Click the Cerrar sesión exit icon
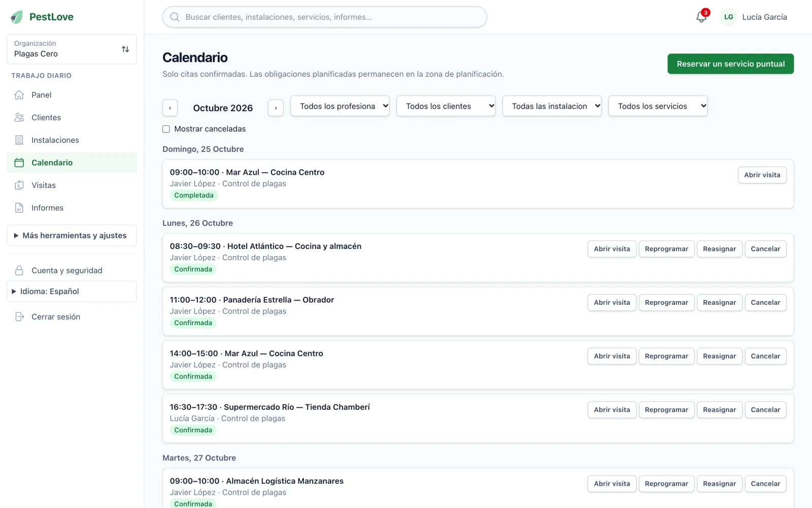The image size is (812, 508). 19,316
